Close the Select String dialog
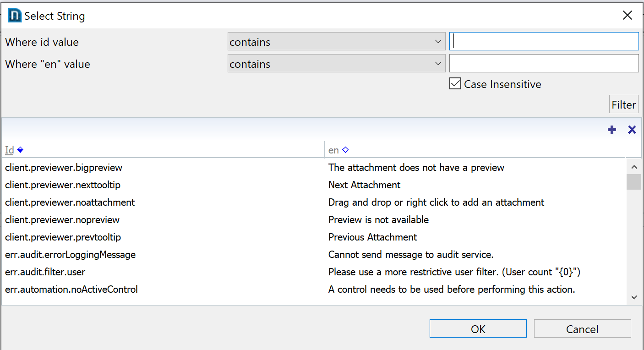 click(x=628, y=15)
